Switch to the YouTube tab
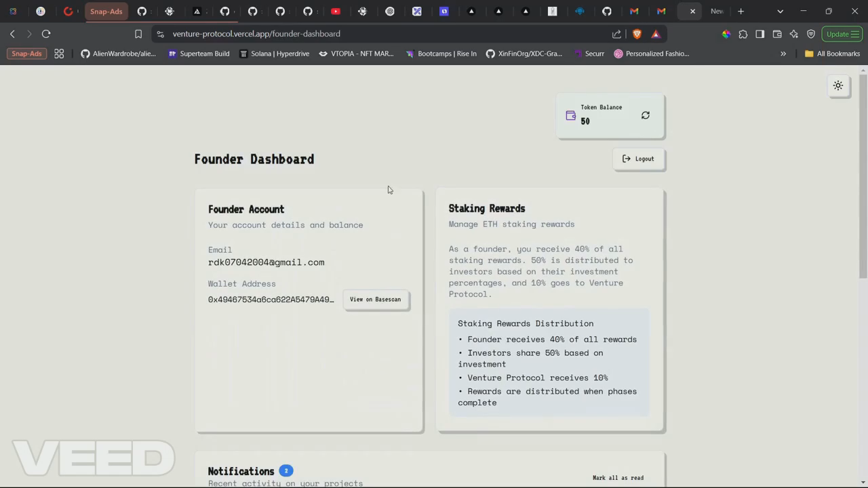This screenshot has height=488, width=868. click(x=336, y=12)
